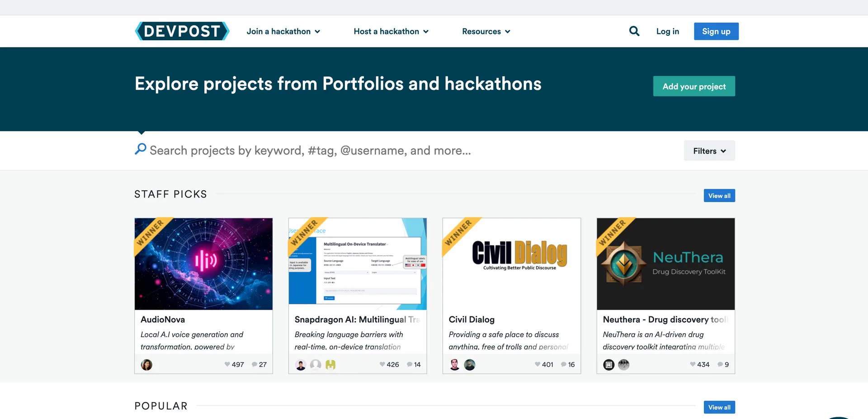Expand Join a hackathon menu
868x419 pixels.
(x=283, y=31)
